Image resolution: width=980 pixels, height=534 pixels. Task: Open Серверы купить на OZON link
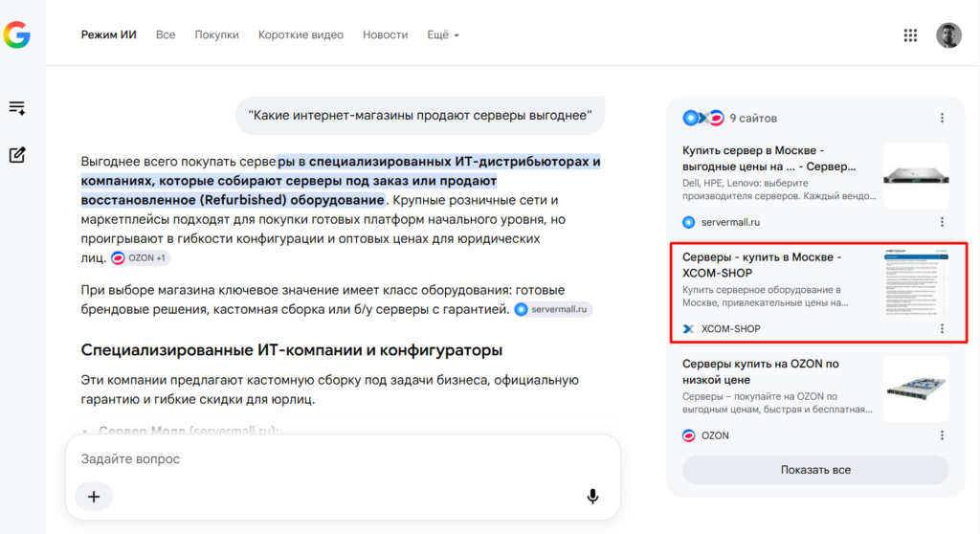(x=761, y=371)
